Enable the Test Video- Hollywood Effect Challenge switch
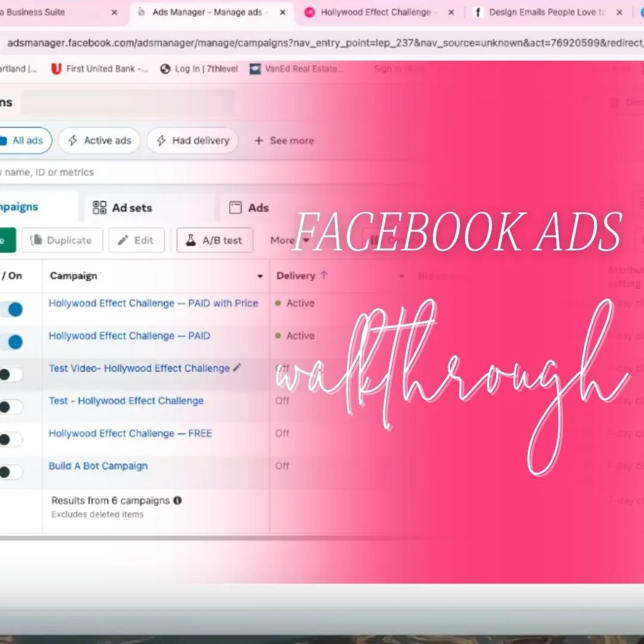Image resolution: width=644 pixels, height=644 pixels. [x=11, y=374]
